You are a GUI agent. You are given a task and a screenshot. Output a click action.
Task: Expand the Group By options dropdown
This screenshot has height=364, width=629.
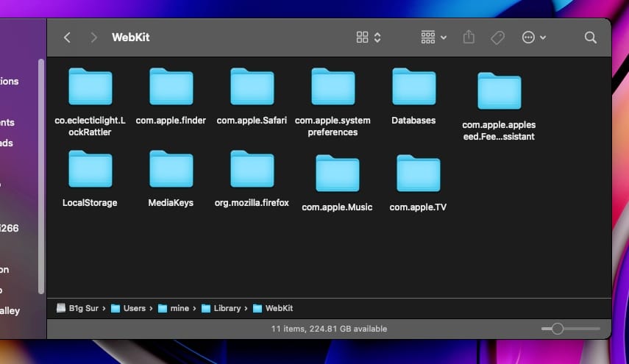(x=433, y=38)
